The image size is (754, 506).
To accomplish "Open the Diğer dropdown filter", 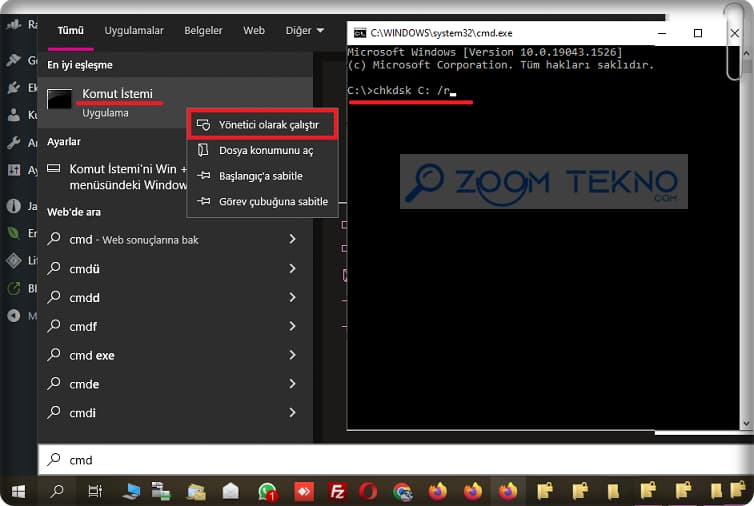I will coord(304,31).
